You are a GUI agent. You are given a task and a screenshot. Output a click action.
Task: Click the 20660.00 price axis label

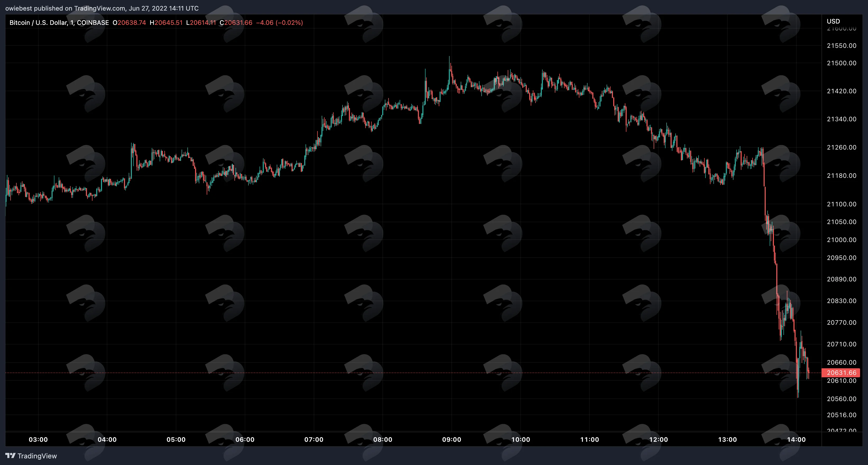tap(841, 362)
